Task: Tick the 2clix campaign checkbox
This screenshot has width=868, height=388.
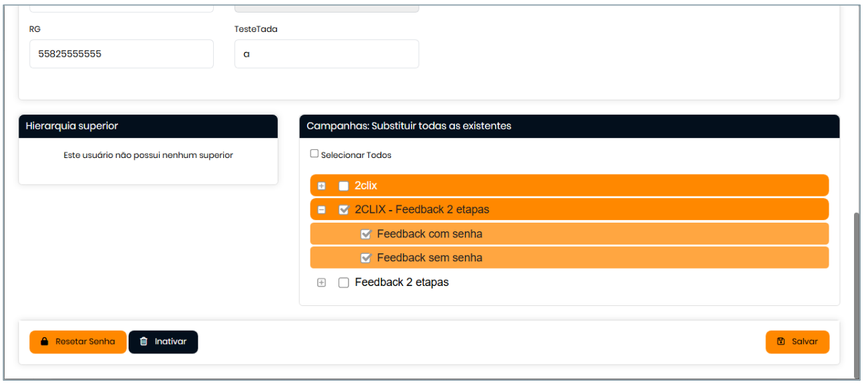Action: tap(344, 186)
